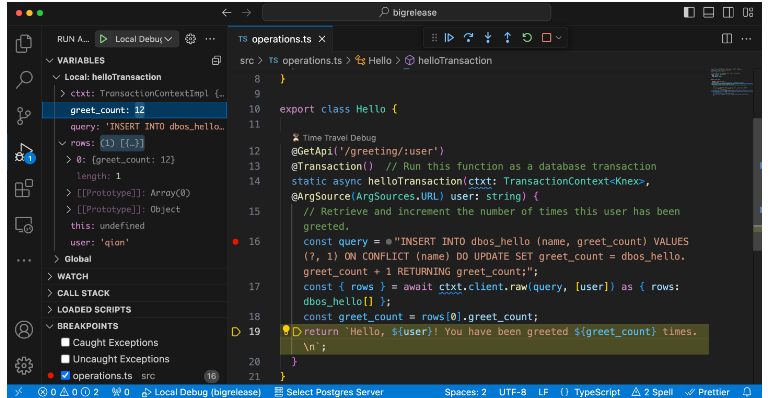Open editor more actions ellipsis

(746, 39)
